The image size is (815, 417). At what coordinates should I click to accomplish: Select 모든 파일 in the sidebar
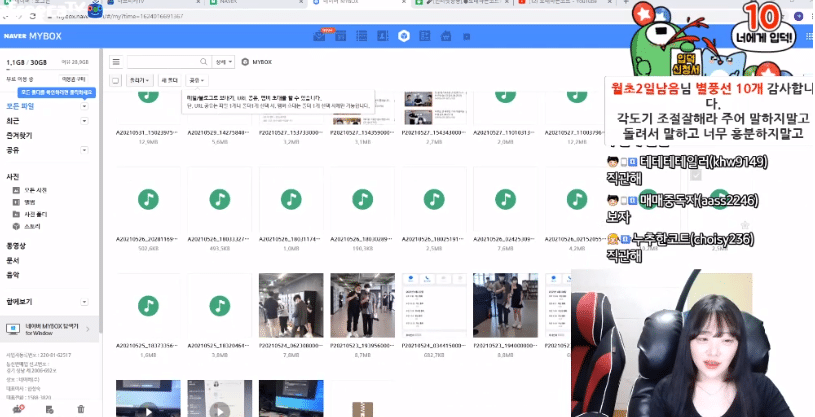(20, 106)
